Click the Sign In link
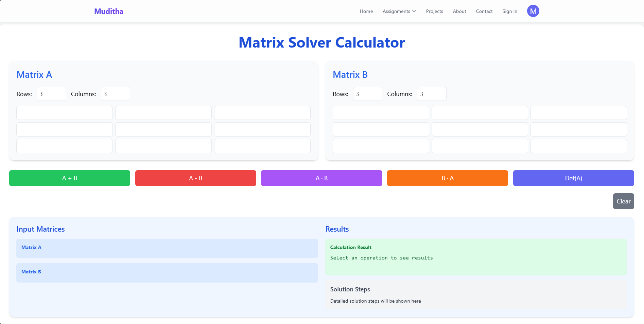 click(509, 11)
